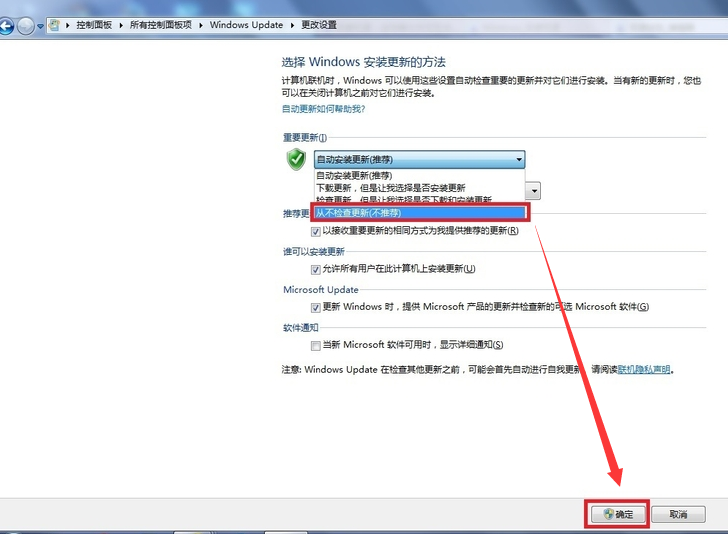Click the green shield status icon
This screenshot has height=534, width=728.
(x=296, y=159)
